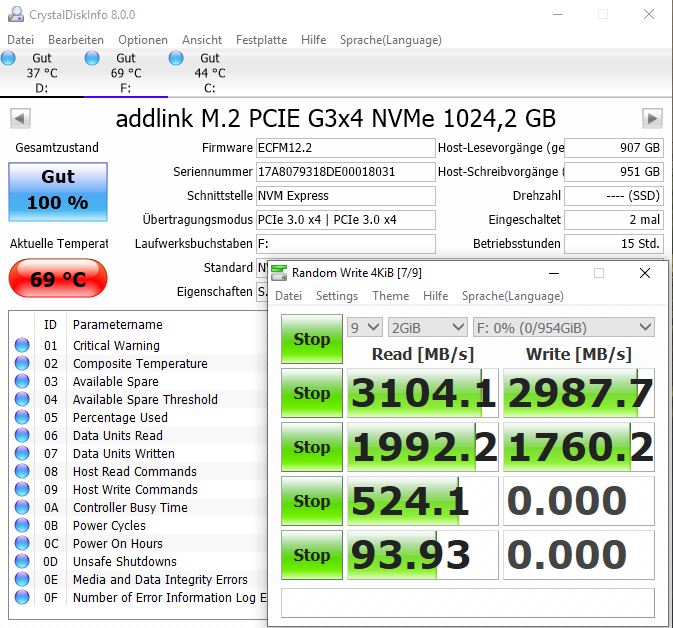Click status orb for Power On Hours row

(22, 543)
